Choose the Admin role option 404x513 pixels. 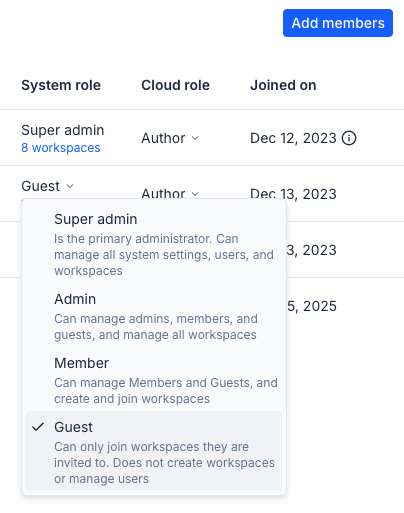click(154, 316)
